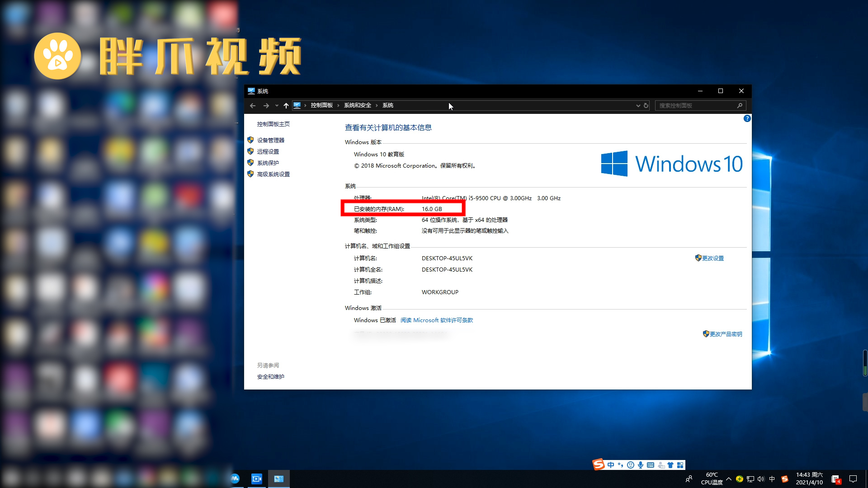Open 设备管理器 in the sidebar
This screenshot has height=488, width=868.
[x=271, y=141]
